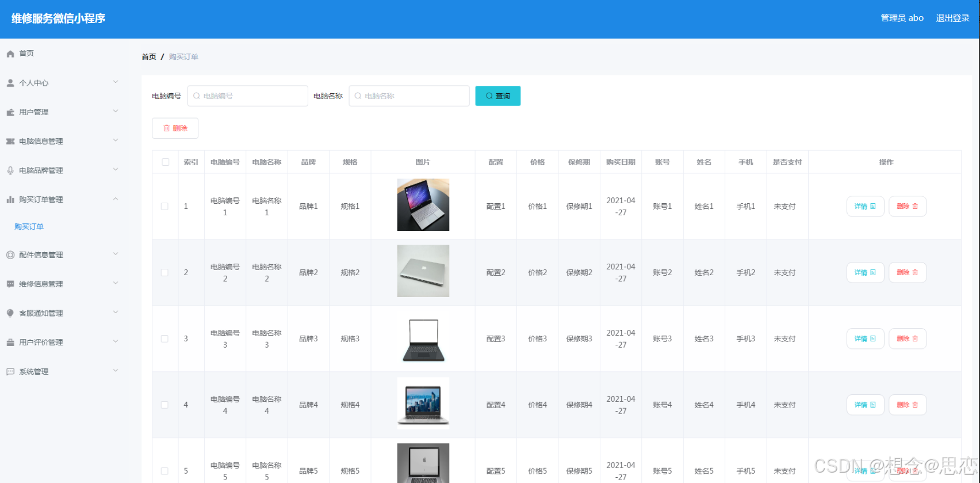Check the checkbox for row 1
The width and height of the screenshot is (980, 483).
pos(164,206)
